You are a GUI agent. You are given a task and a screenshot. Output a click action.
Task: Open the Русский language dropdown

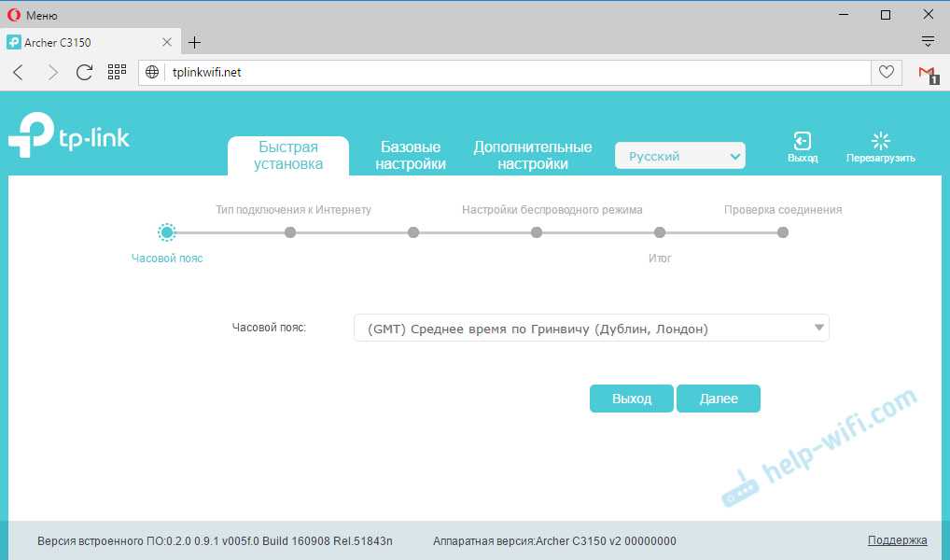click(x=679, y=156)
